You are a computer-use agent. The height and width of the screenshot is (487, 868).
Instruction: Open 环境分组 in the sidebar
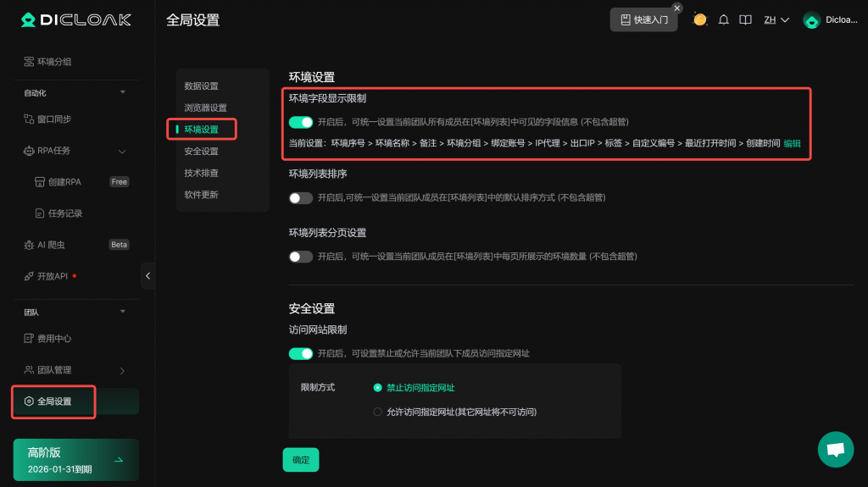pyautogui.click(x=54, y=62)
